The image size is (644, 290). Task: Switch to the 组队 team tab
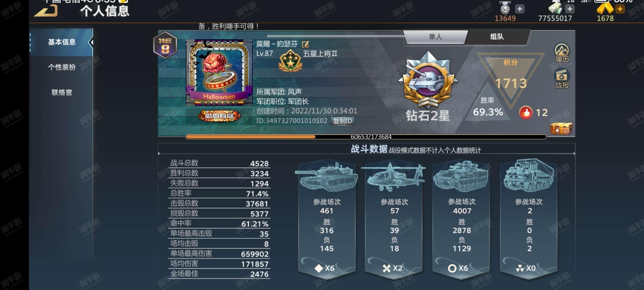pos(497,37)
